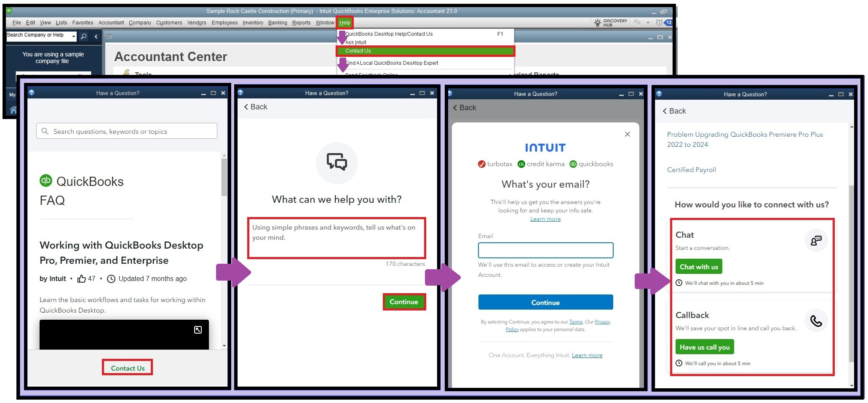This screenshot has width=868, height=403.
Task: Click the Home icon in the left sidebar
Action: coord(13,110)
